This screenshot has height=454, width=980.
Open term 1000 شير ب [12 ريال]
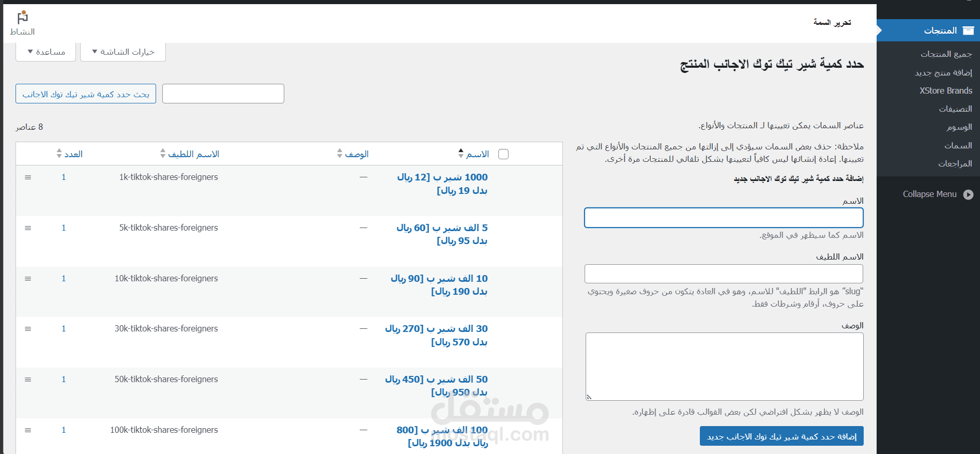pos(442,184)
